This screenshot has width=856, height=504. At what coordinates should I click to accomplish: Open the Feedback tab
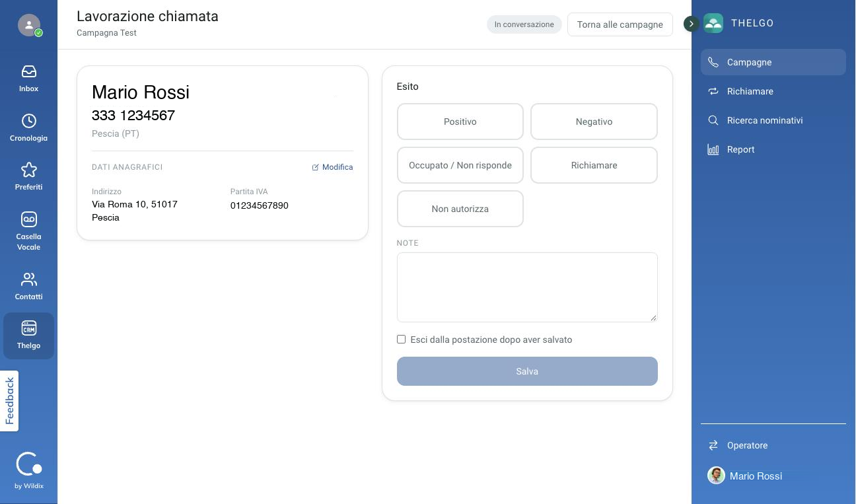pos(9,401)
